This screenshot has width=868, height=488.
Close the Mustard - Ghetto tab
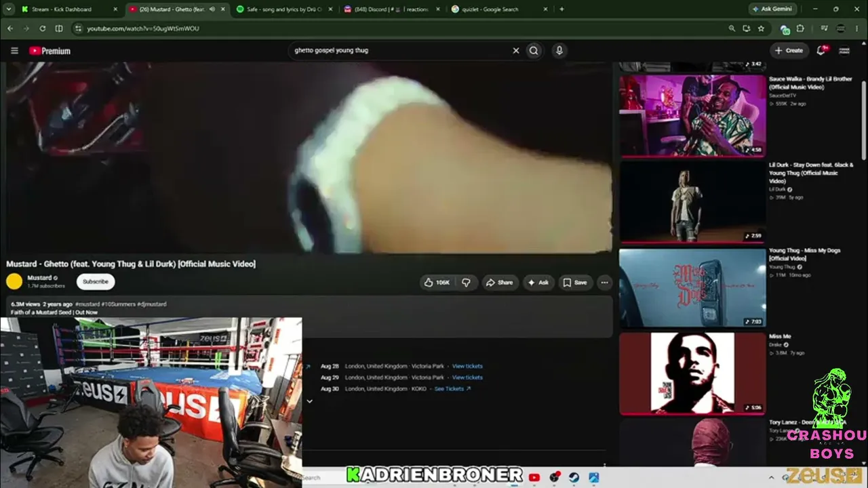click(222, 9)
